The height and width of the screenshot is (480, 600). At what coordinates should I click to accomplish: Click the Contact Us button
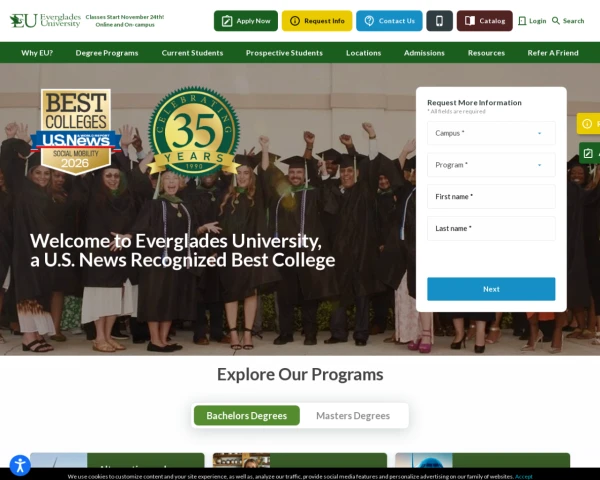pos(389,21)
